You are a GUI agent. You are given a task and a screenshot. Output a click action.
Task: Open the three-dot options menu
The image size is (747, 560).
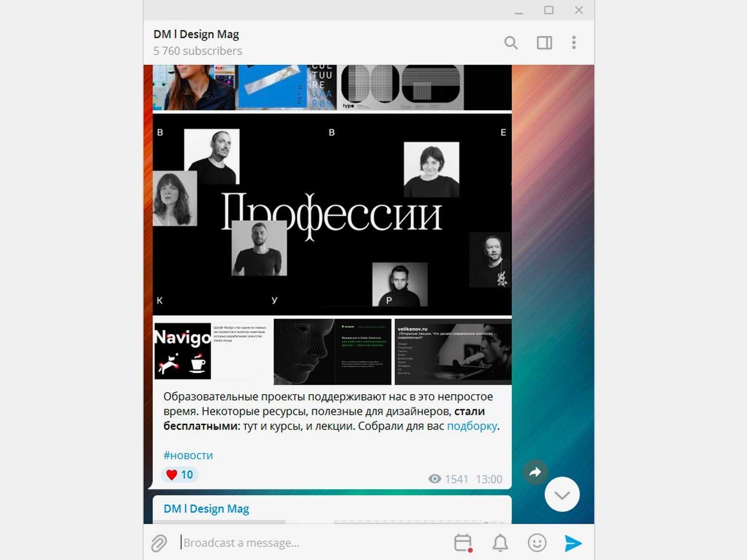[574, 43]
